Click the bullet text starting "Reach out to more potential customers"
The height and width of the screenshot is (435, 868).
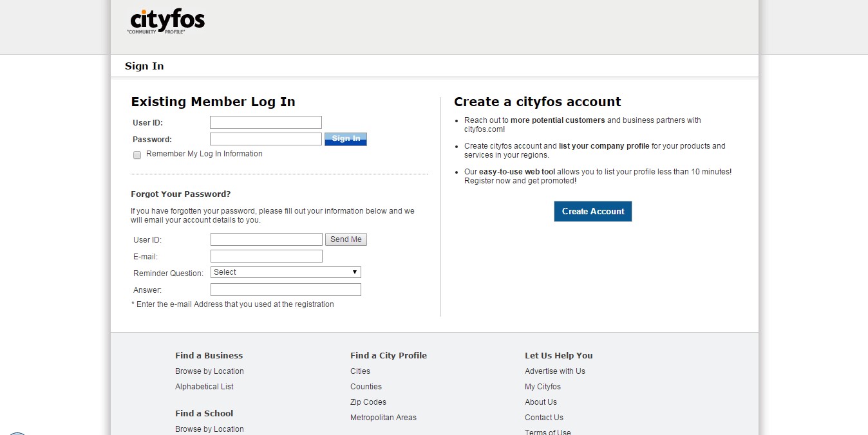tap(583, 125)
